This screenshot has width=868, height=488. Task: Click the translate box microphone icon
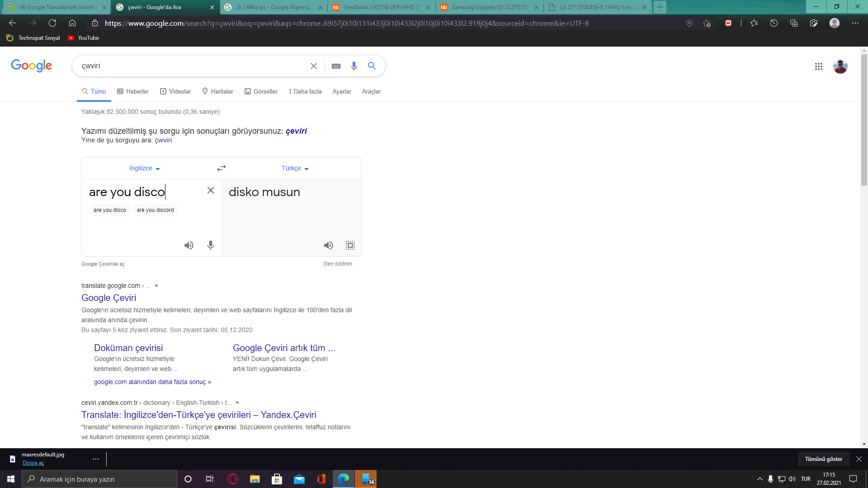pyautogui.click(x=211, y=245)
